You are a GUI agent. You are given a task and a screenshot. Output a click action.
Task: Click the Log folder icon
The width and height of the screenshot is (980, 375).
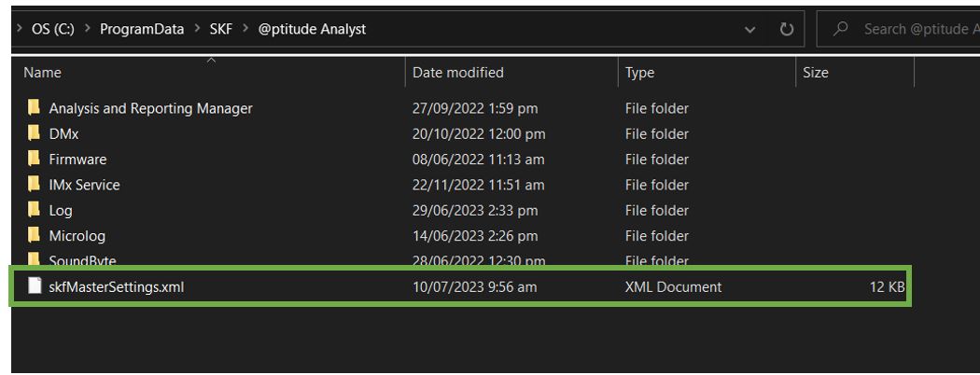coord(35,211)
